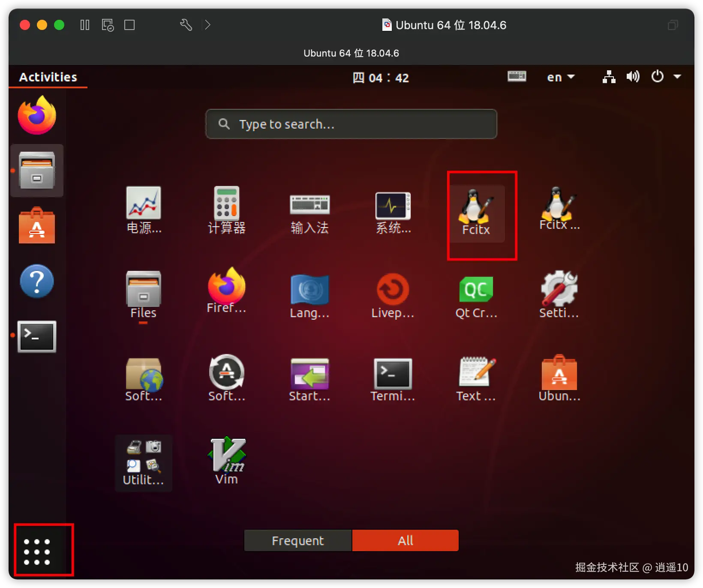The height and width of the screenshot is (588, 703).
Task: Click the square view-mode icon in VM toolbar
Action: pyautogui.click(x=129, y=25)
